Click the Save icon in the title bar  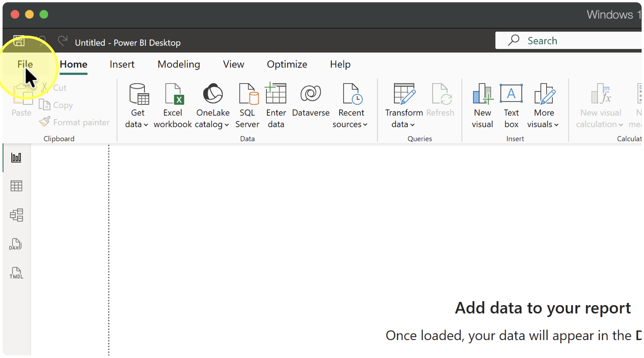[19, 41]
